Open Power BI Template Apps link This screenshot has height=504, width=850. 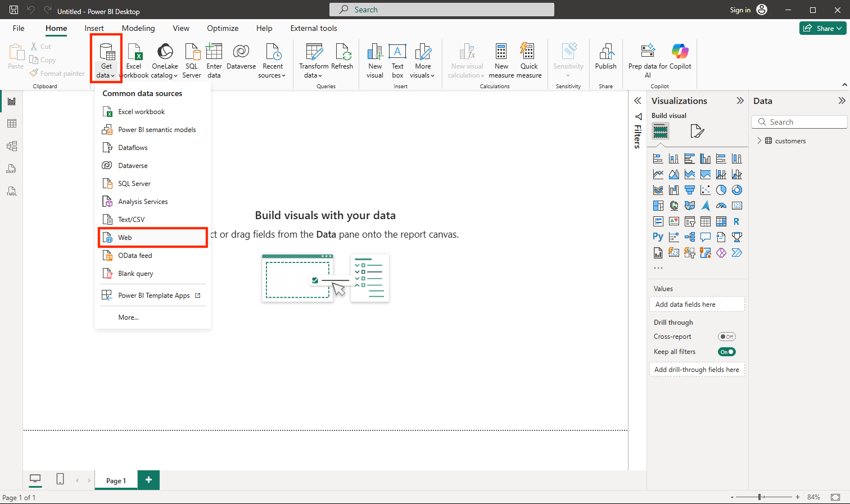pyautogui.click(x=153, y=296)
